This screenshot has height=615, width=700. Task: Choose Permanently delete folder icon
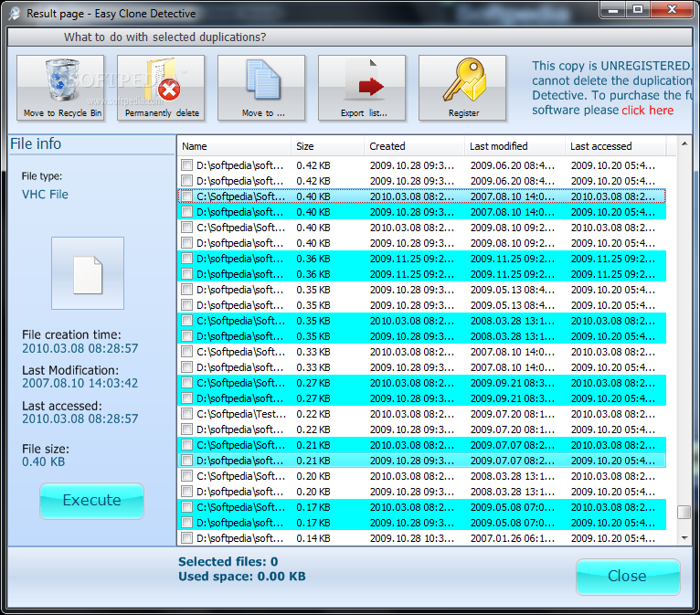[161, 88]
